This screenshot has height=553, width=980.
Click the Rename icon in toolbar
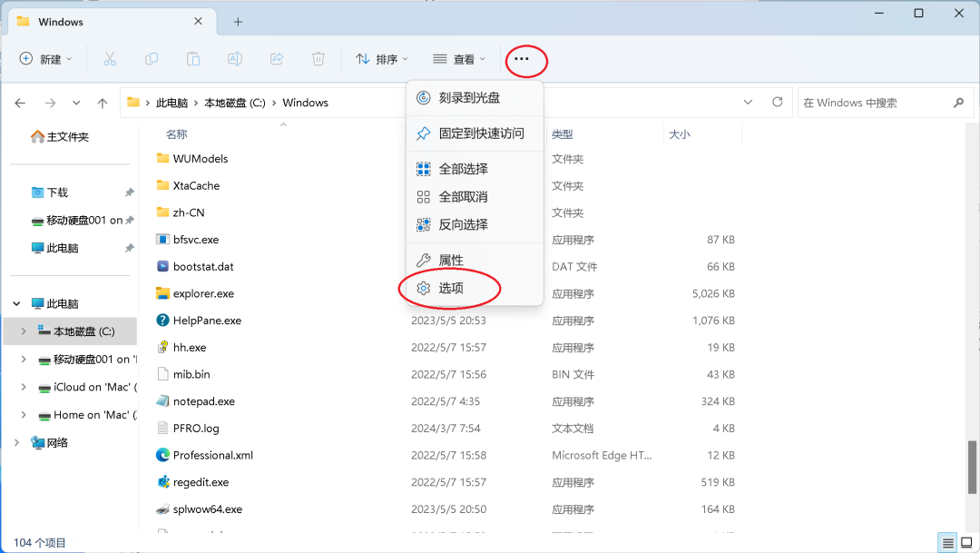pos(235,59)
